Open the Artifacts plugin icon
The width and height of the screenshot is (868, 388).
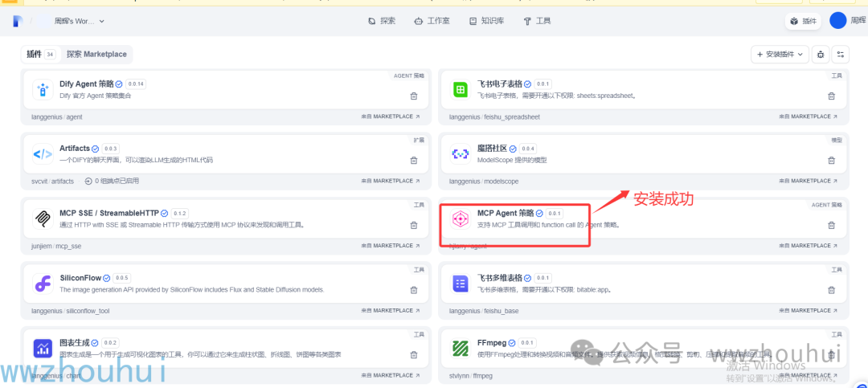[43, 154]
